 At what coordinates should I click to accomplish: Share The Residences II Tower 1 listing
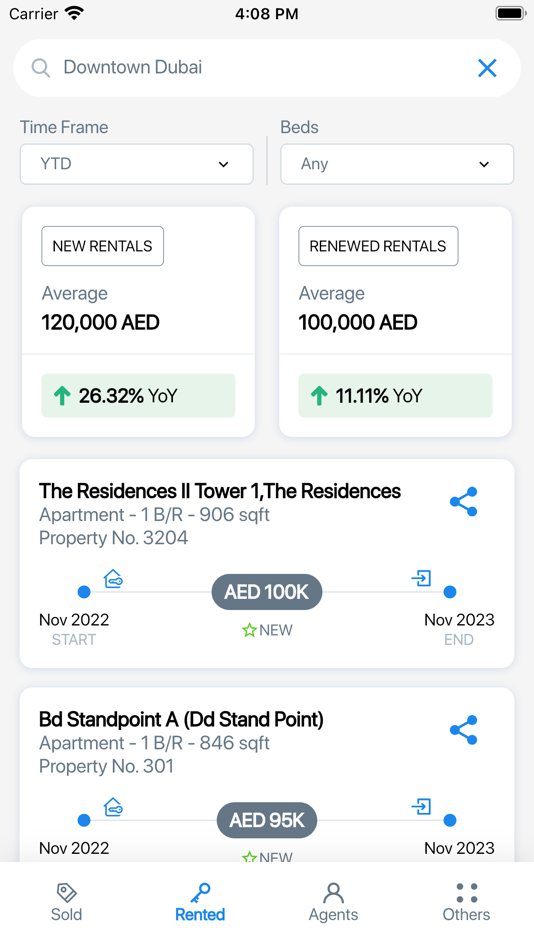tap(464, 502)
